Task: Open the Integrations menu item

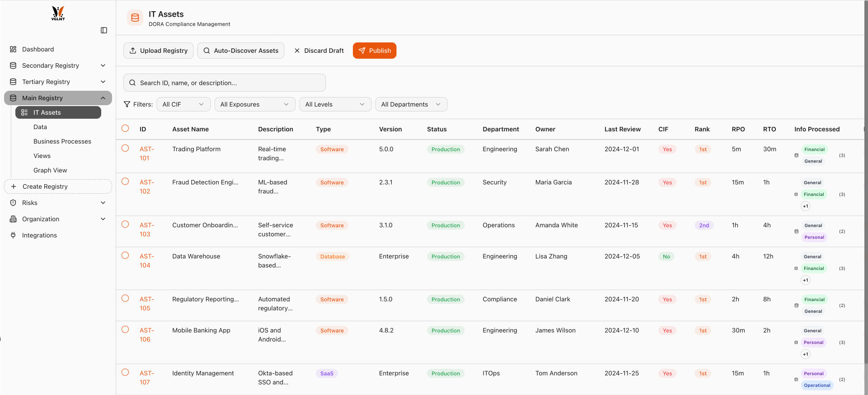Action: pos(58,235)
